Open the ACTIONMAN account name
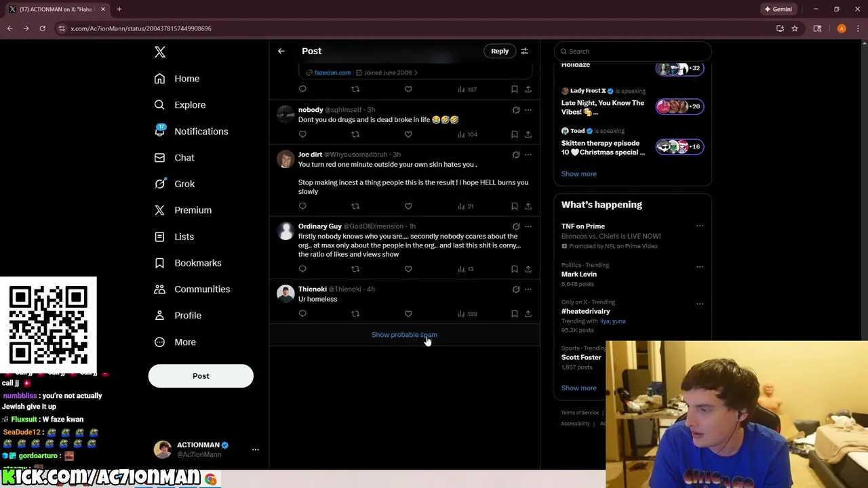 pyautogui.click(x=198, y=445)
